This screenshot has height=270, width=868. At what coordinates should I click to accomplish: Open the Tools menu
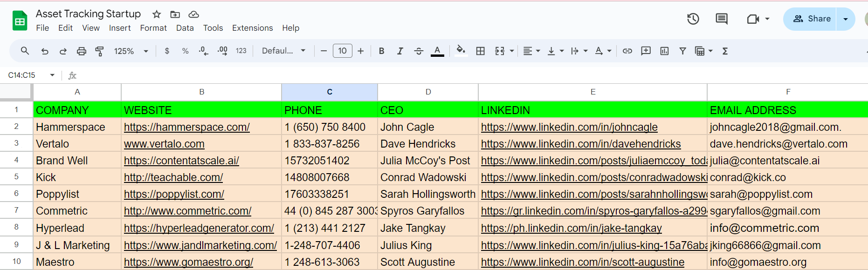tap(213, 28)
